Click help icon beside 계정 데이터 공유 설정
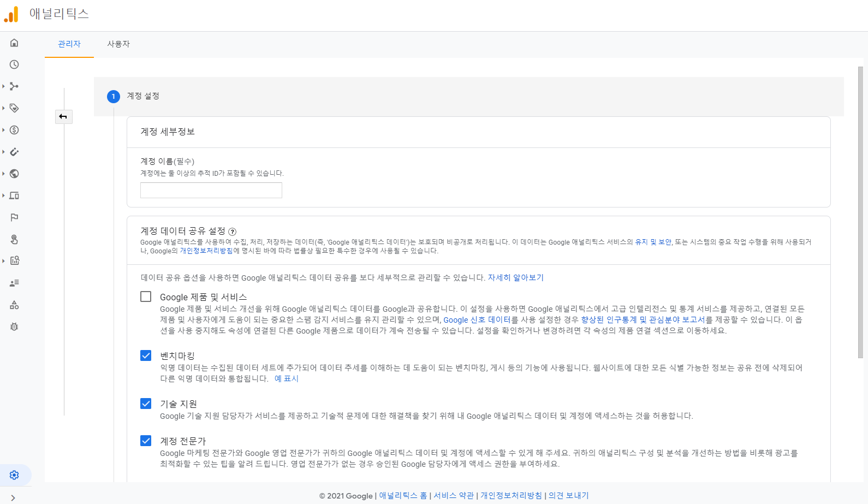Screen dimensions: 868x504 click(x=232, y=232)
